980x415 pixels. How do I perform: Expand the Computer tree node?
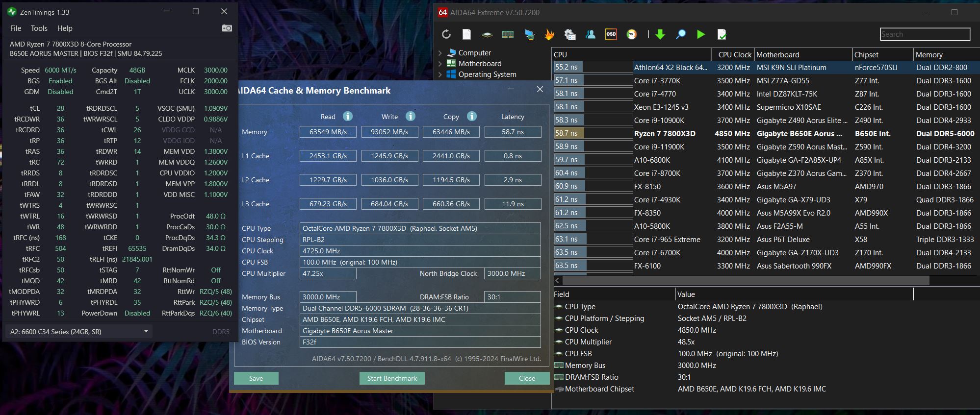440,53
